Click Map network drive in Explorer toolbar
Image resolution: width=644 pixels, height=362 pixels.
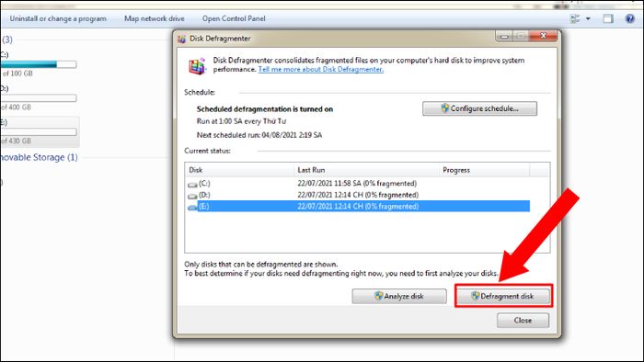(154, 18)
